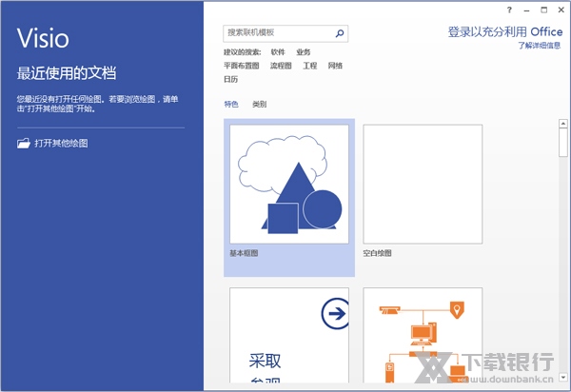
Task: Maximize the Visio window
Action: 543,10
